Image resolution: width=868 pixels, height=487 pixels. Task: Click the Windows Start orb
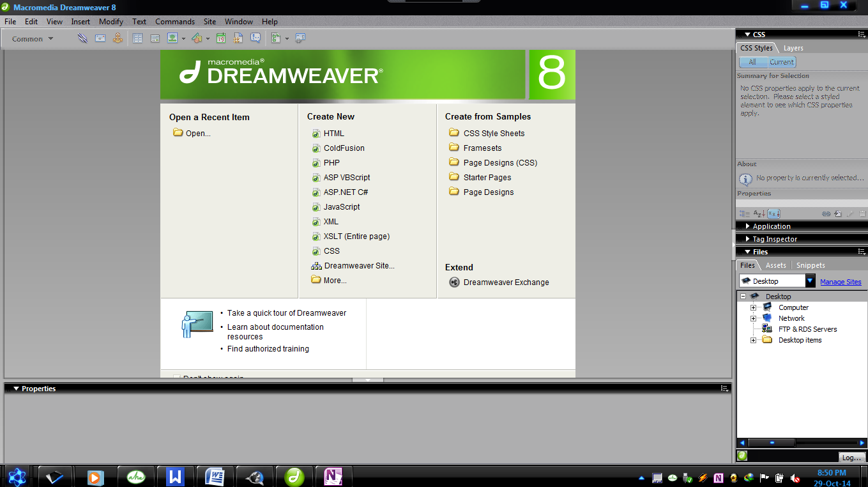[x=17, y=476]
